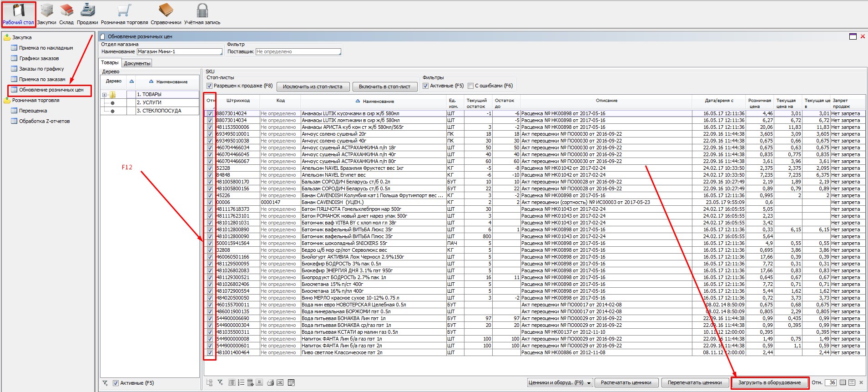Click the Магазин Мини-1 name field

(x=179, y=52)
